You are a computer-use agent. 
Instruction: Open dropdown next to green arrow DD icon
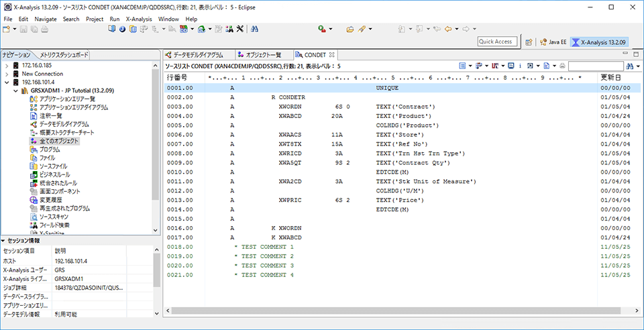[x=210, y=29]
